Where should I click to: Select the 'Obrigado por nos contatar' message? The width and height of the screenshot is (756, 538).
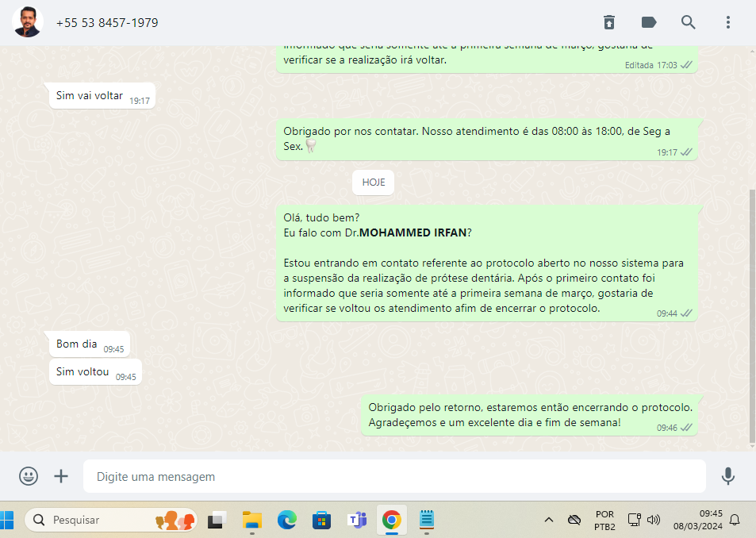(487, 139)
